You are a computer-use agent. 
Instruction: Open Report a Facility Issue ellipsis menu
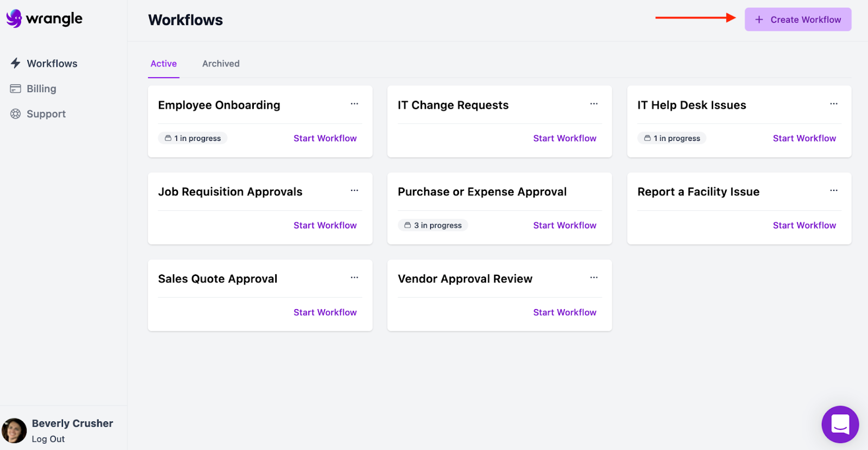834,191
